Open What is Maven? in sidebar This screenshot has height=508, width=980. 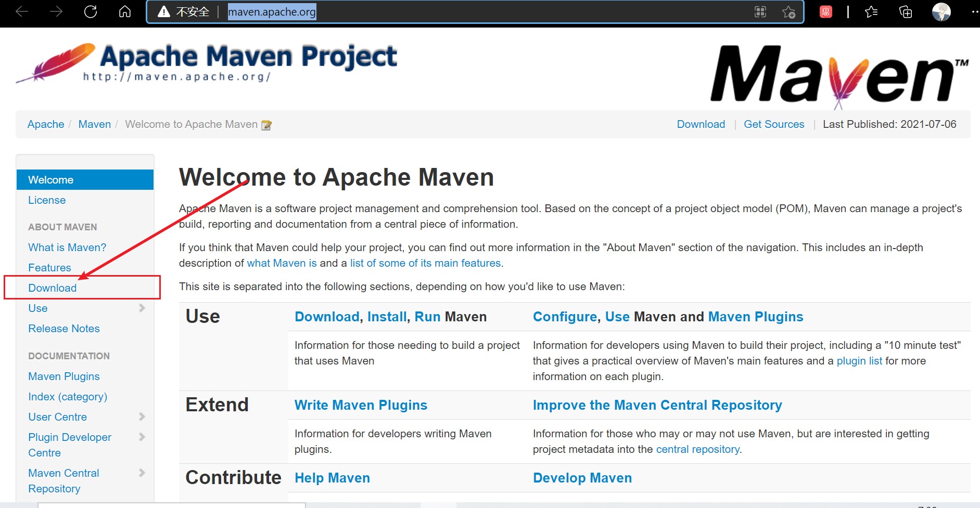pos(67,248)
